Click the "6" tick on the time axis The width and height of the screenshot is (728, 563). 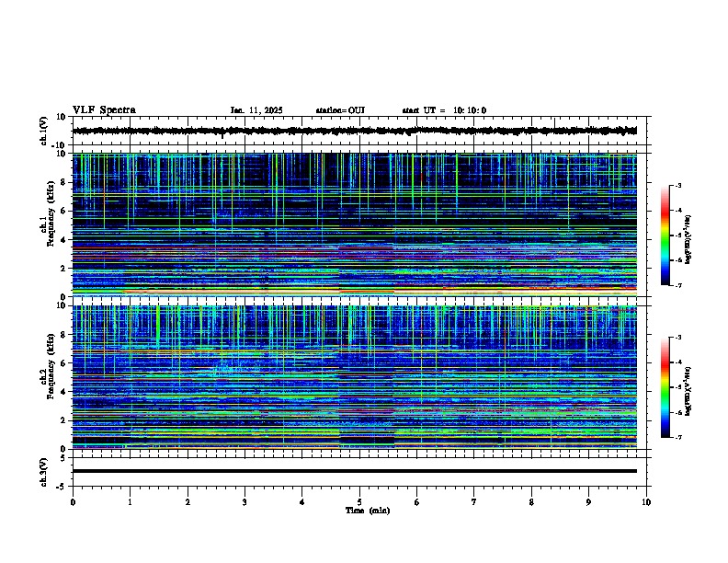417,502
